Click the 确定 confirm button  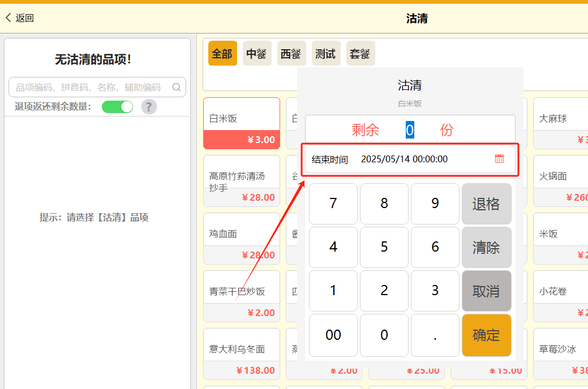click(x=486, y=335)
